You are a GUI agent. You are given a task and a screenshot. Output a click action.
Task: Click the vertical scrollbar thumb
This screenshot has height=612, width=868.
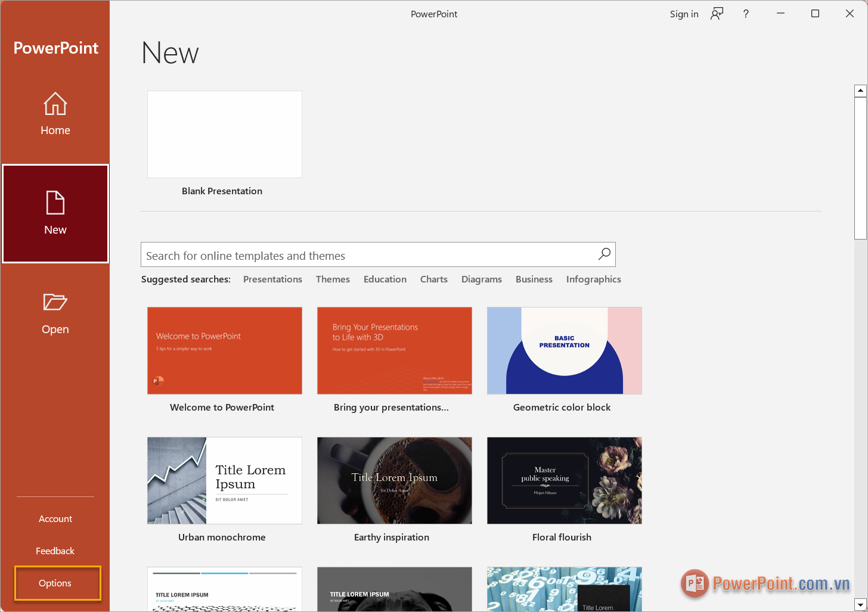tap(860, 168)
